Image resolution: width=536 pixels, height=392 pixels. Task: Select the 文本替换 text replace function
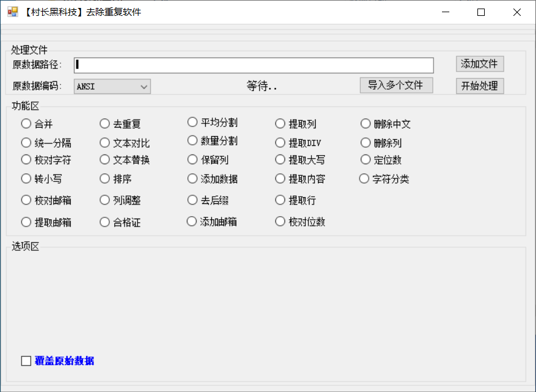click(x=104, y=159)
